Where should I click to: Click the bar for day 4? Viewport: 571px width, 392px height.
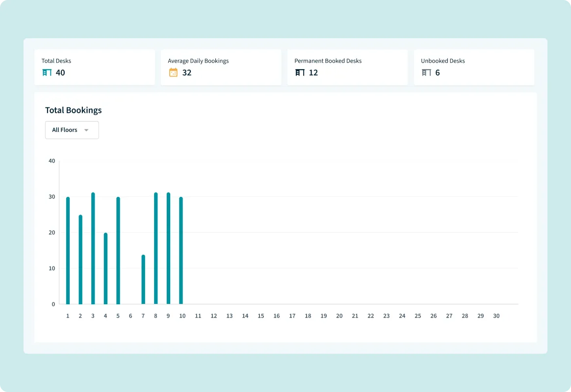tap(105, 269)
